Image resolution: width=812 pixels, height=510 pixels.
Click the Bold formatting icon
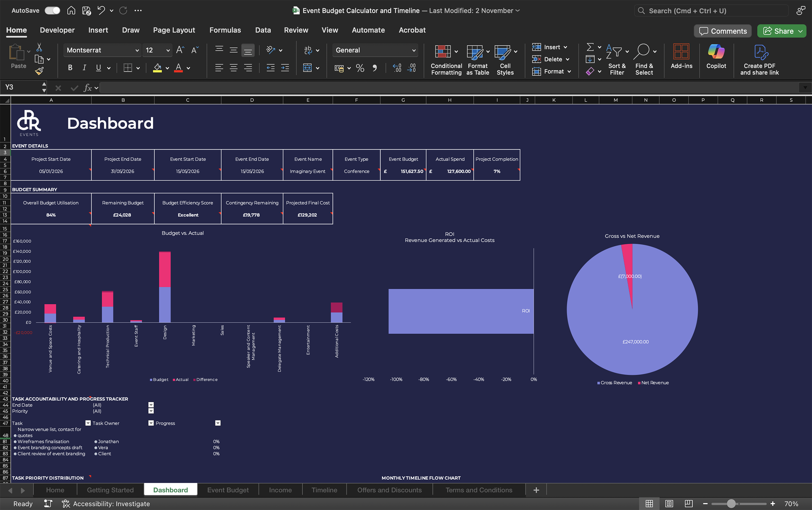70,68
